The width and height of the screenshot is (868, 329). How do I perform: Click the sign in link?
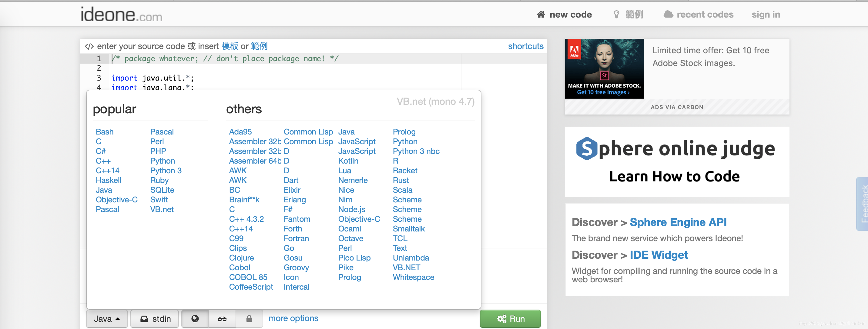(x=765, y=15)
